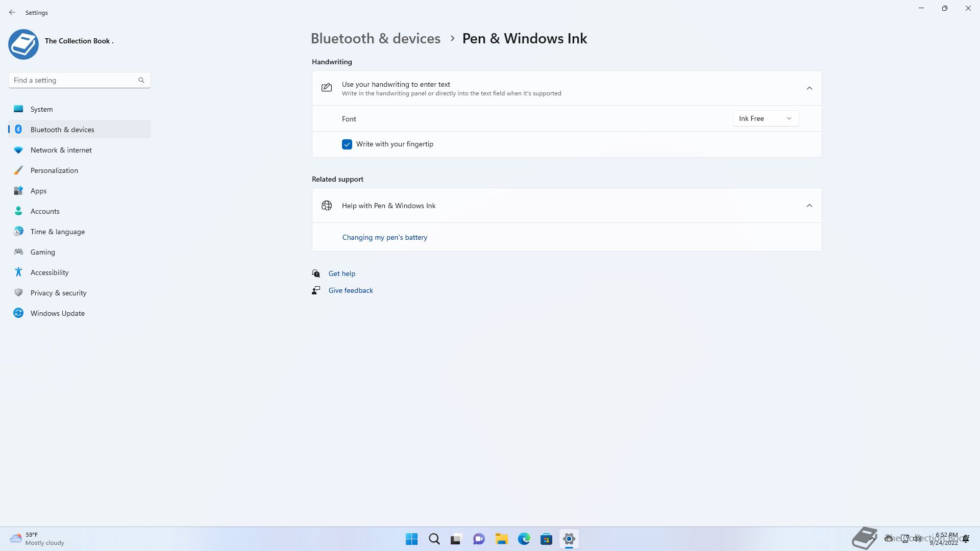Click the Find a setting search box
Screen dimensions: 980x551
pyautogui.click(x=80, y=80)
